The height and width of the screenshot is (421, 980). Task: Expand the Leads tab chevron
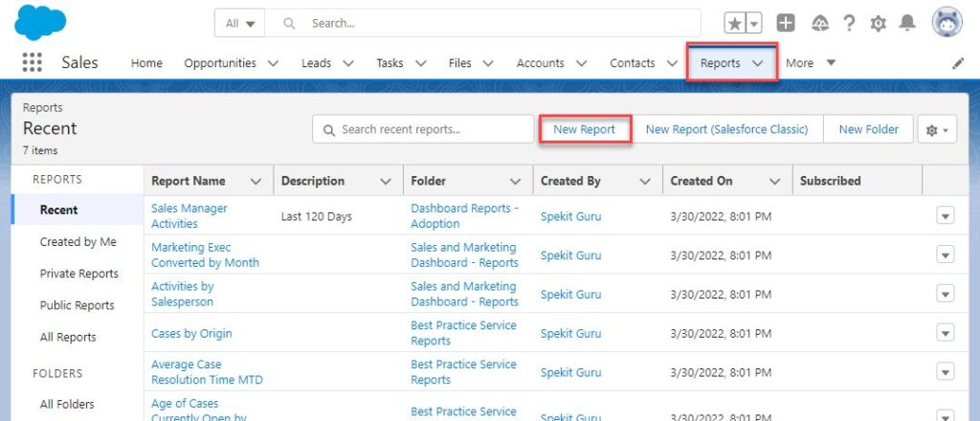348,63
